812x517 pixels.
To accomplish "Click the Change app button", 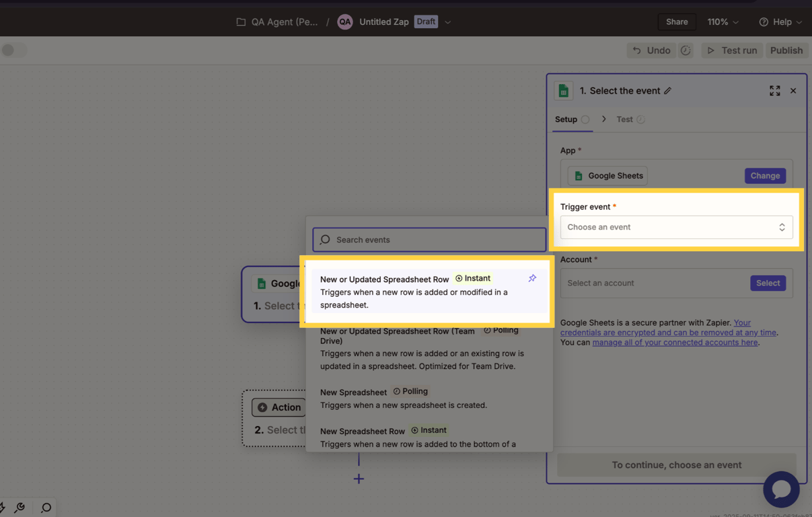I will (765, 176).
